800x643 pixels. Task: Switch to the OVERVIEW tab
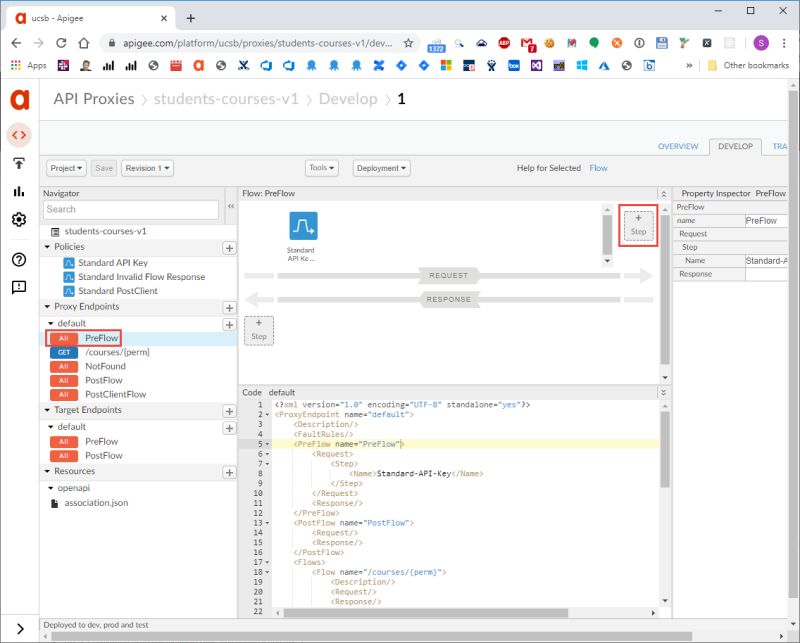[x=678, y=146]
